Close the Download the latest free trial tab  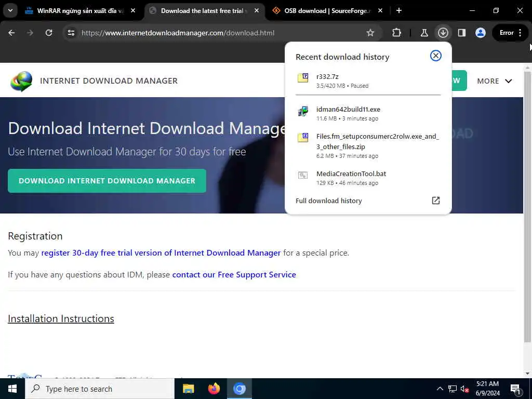click(x=257, y=10)
